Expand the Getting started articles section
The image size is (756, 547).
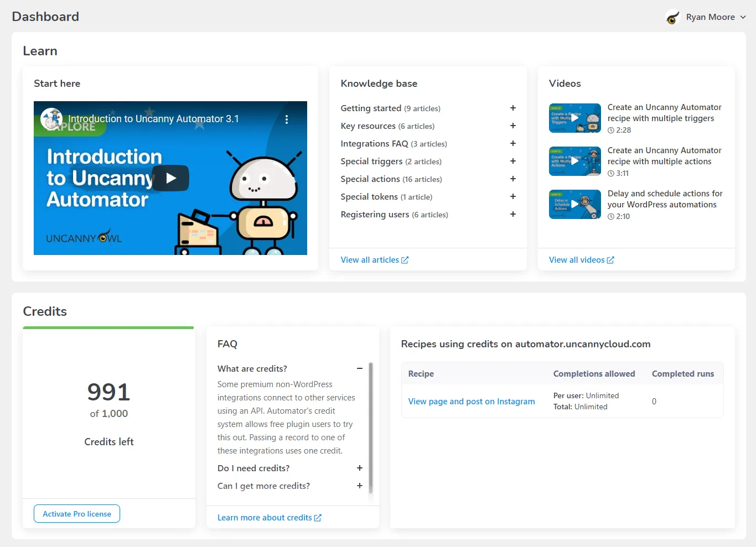click(512, 108)
